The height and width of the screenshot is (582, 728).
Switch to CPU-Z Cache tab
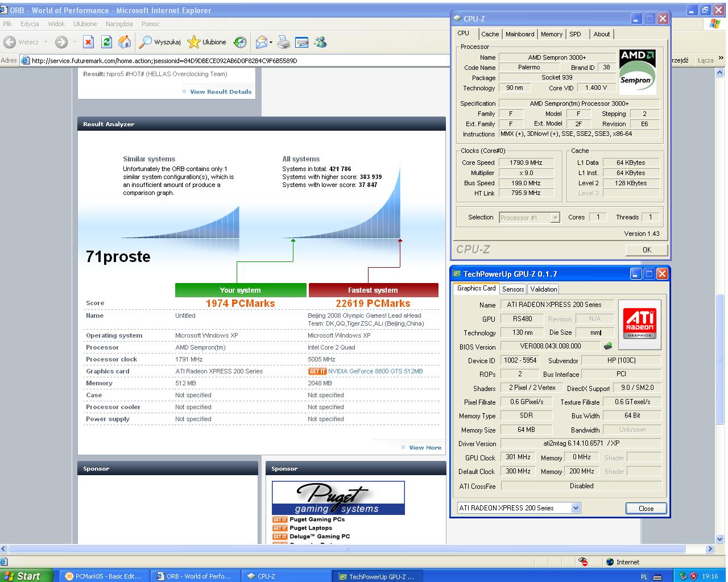tap(490, 34)
